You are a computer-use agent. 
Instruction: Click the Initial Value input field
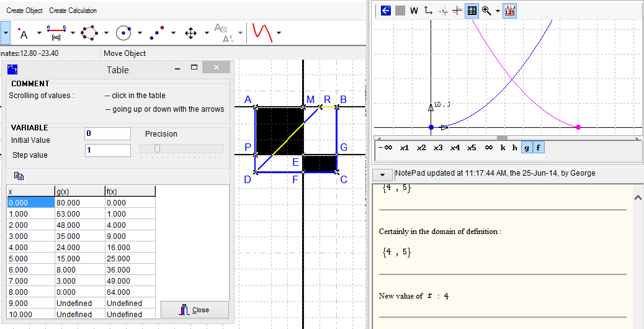point(107,134)
